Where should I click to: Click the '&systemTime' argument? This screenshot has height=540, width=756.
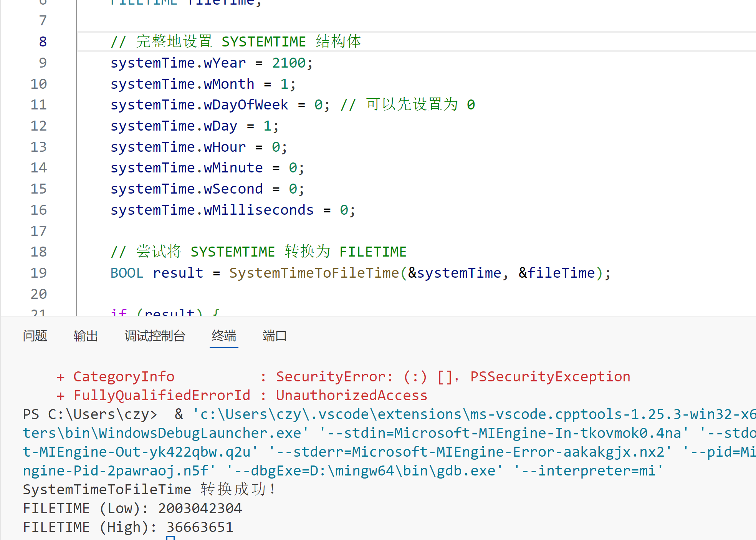pos(455,273)
